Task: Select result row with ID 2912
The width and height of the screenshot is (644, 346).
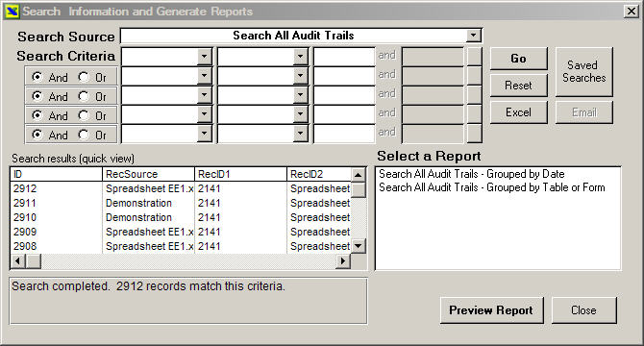Action: [181, 188]
